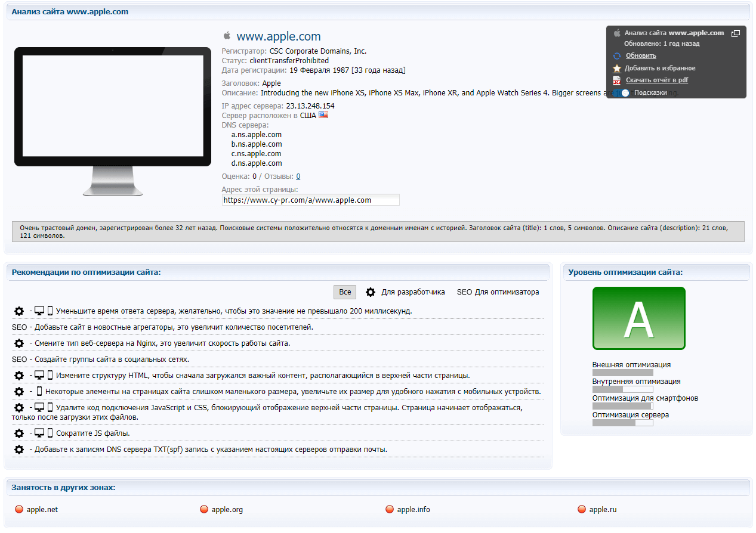
Task: Click the page address input field
Action: point(310,200)
